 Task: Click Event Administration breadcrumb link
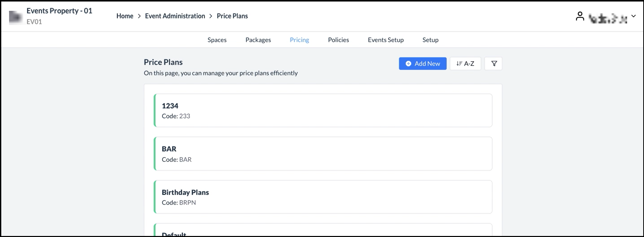point(175,16)
